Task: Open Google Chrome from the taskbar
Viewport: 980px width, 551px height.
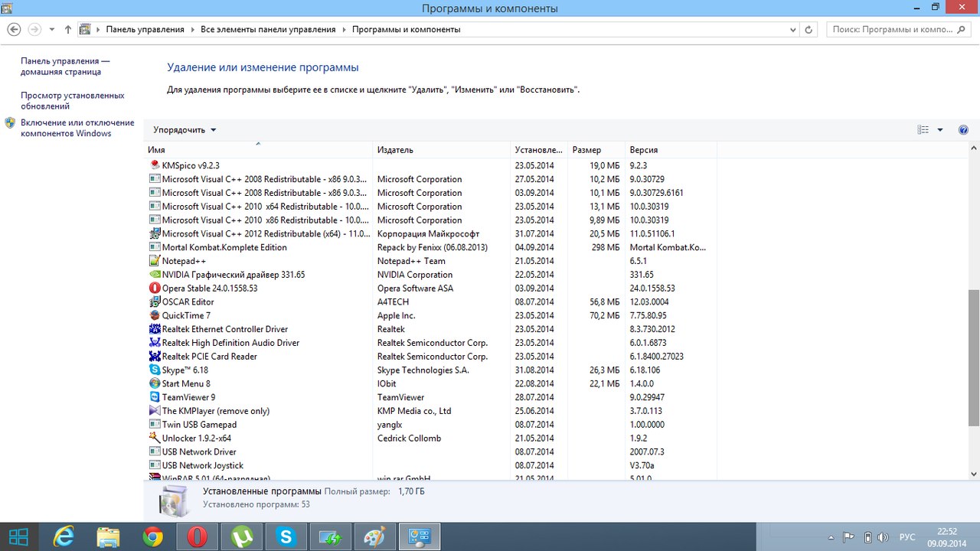Action: tap(153, 537)
